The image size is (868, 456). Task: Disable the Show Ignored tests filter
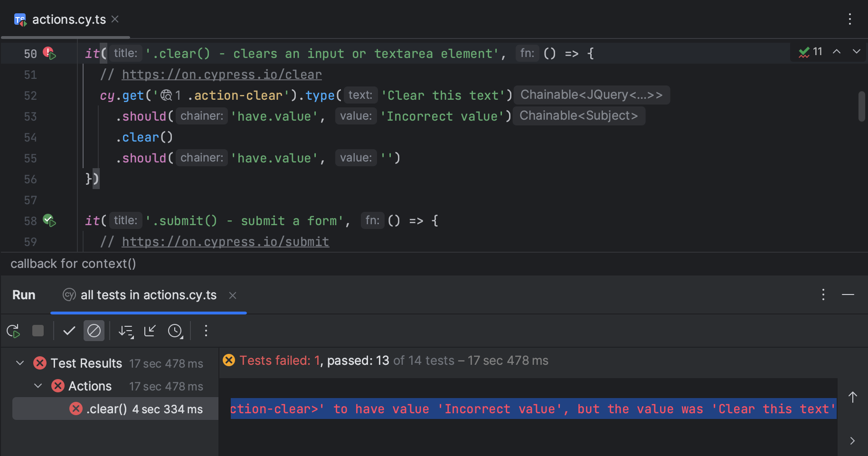[x=94, y=331]
